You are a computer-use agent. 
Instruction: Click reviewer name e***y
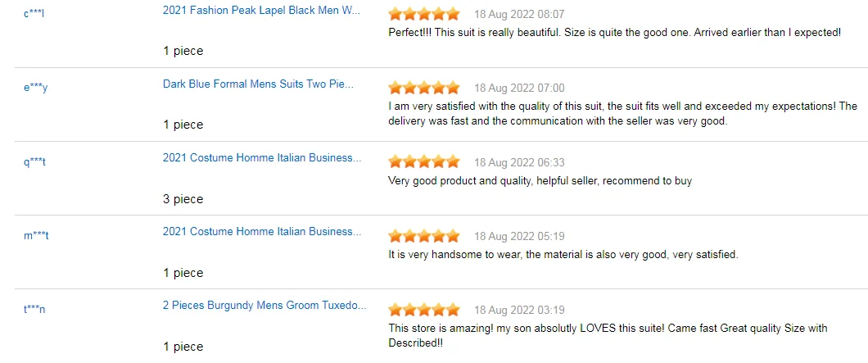click(36, 88)
